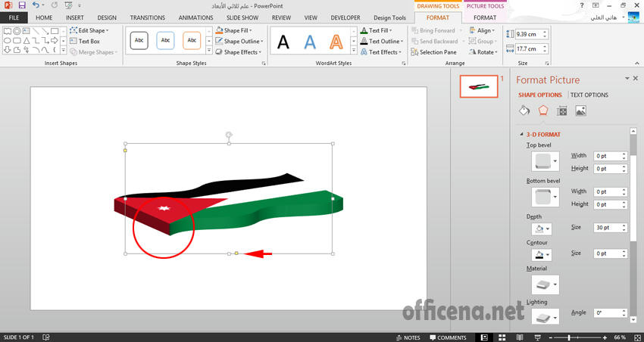The width and height of the screenshot is (644, 342).
Task: Click Slide Sorter view icon in status bar
Action: coord(502,337)
